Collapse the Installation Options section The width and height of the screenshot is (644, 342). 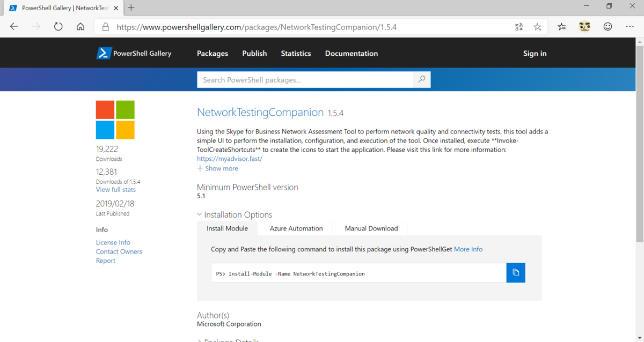235,214
